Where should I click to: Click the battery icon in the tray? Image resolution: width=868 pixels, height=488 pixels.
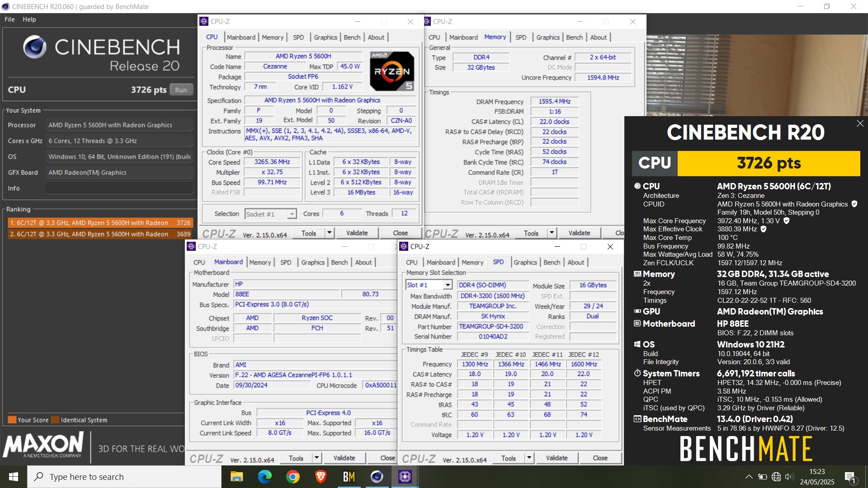coord(763,477)
